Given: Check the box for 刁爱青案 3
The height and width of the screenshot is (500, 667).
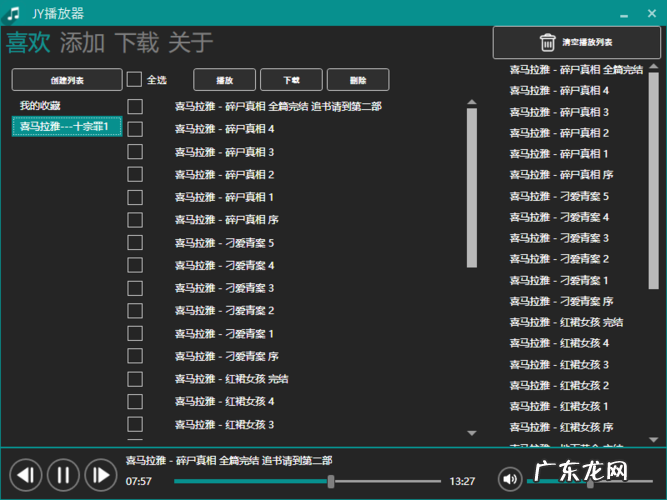Looking at the screenshot, I should click(x=135, y=288).
